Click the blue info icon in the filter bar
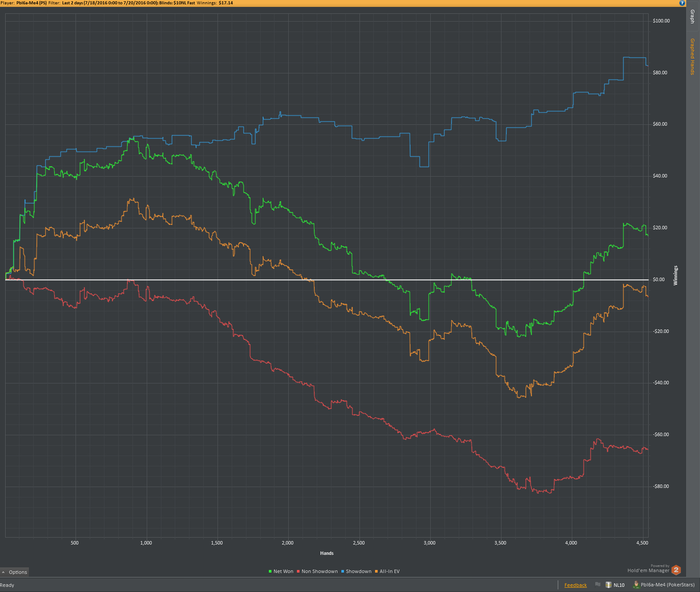 click(682, 3)
